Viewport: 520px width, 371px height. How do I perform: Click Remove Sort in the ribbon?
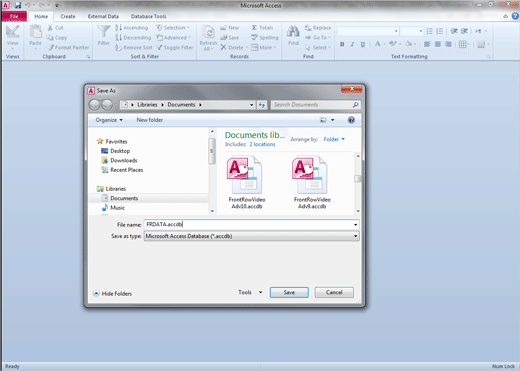click(134, 48)
